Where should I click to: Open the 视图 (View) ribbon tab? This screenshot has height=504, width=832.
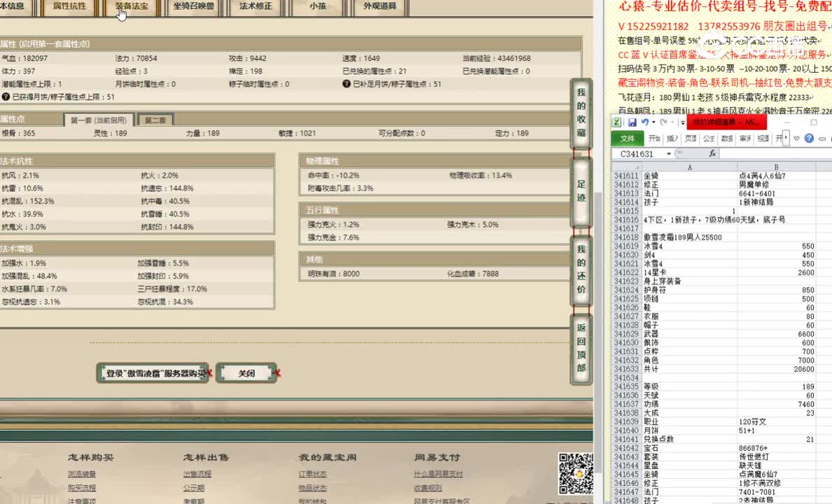pyautogui.click(x=763, y=139)
